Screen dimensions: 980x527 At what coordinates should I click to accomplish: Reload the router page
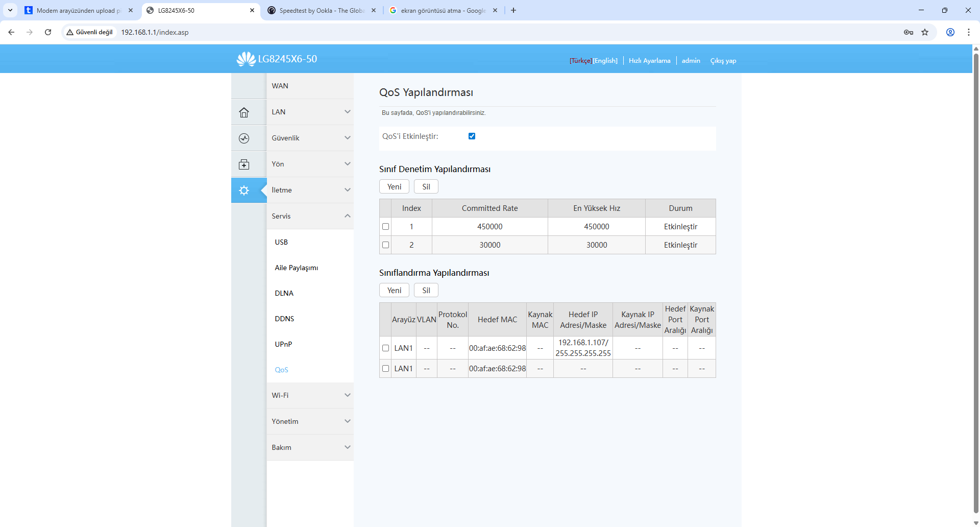click(48, 32)
